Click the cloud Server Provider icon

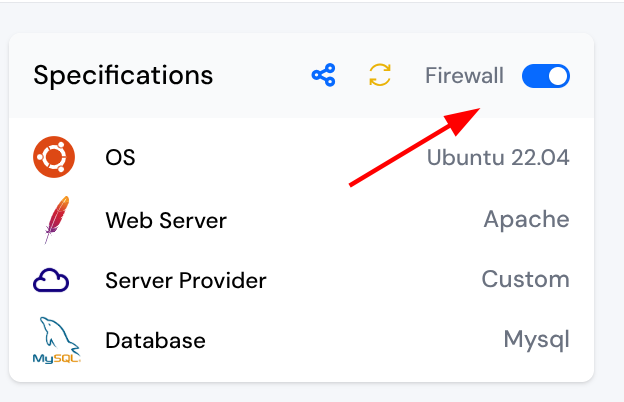coord(51,281)
